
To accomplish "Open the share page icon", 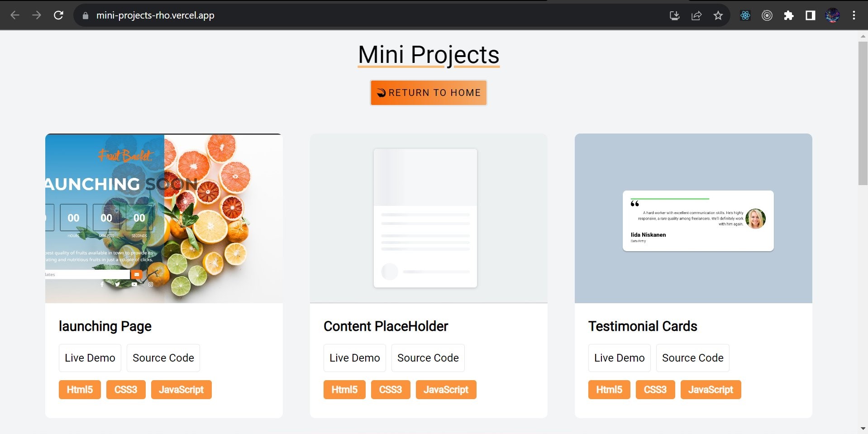I will point(696,16).
